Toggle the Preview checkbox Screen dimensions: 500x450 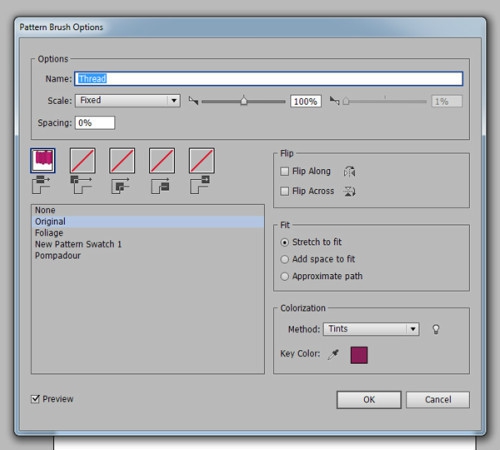(x=35, y=399)
